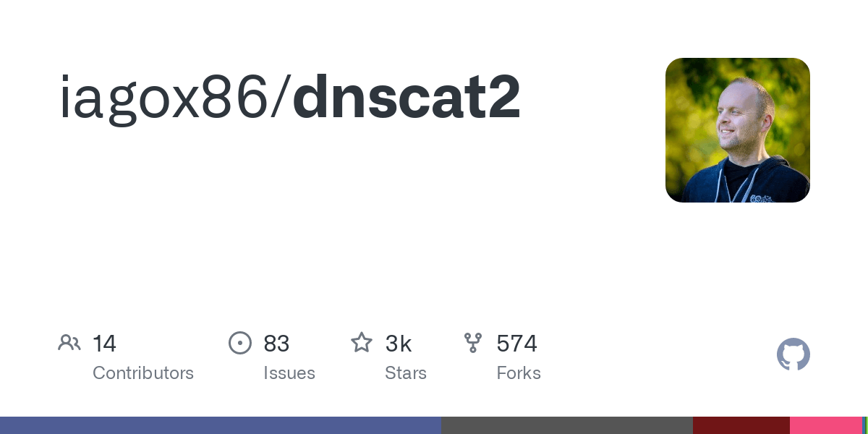Click the pink language bar segment
The width and height of the screenshot is (868, 434).
coord(826,425)
